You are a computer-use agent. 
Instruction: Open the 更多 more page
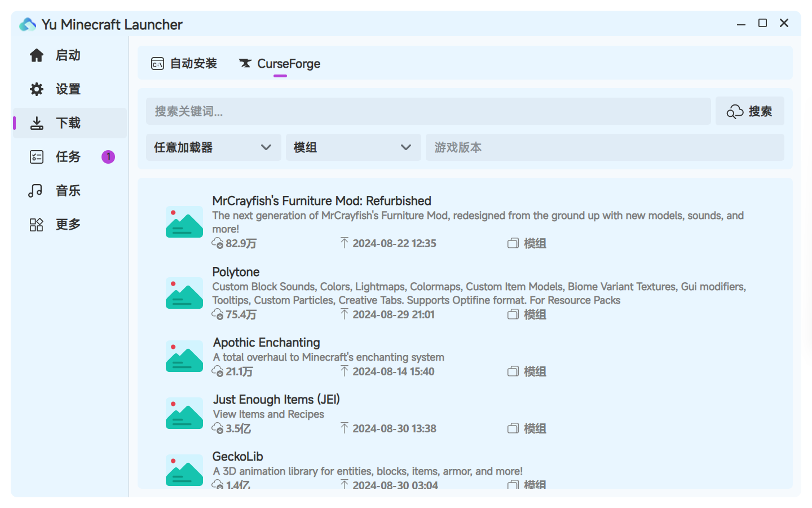pos(70,225)
